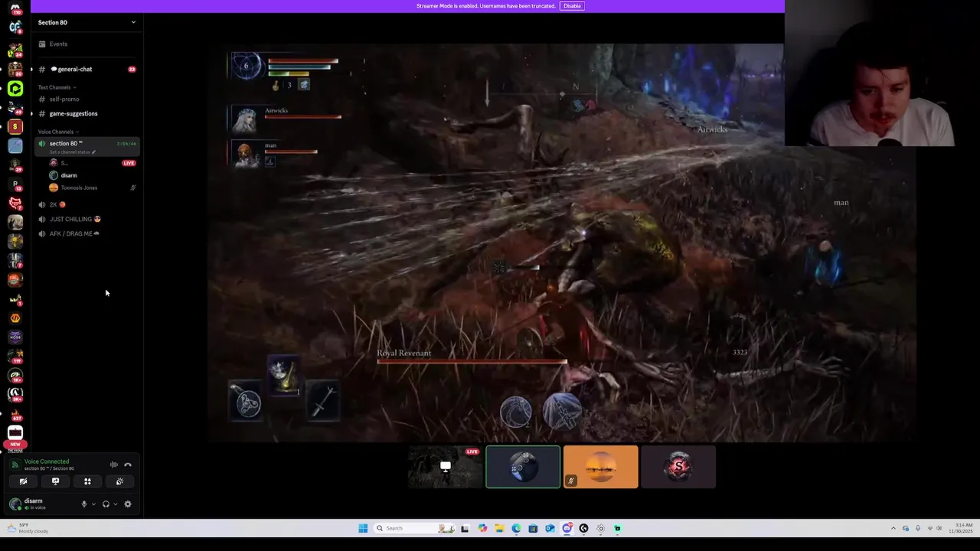Toggle headphone deafen in user panel

[x=106, y=504]
